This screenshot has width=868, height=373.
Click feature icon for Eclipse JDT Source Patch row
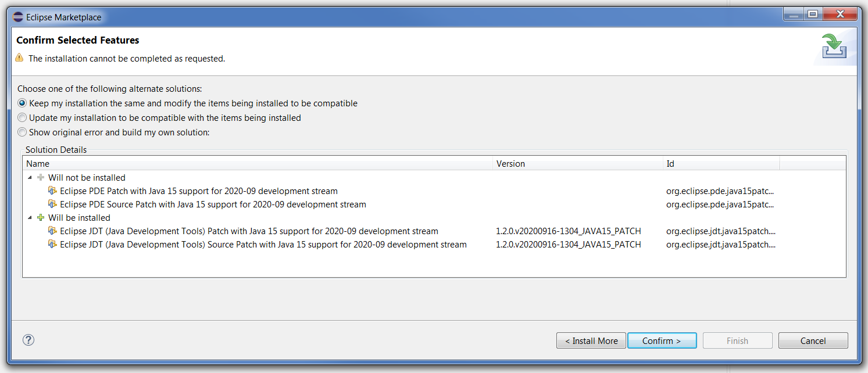point(53,244)
